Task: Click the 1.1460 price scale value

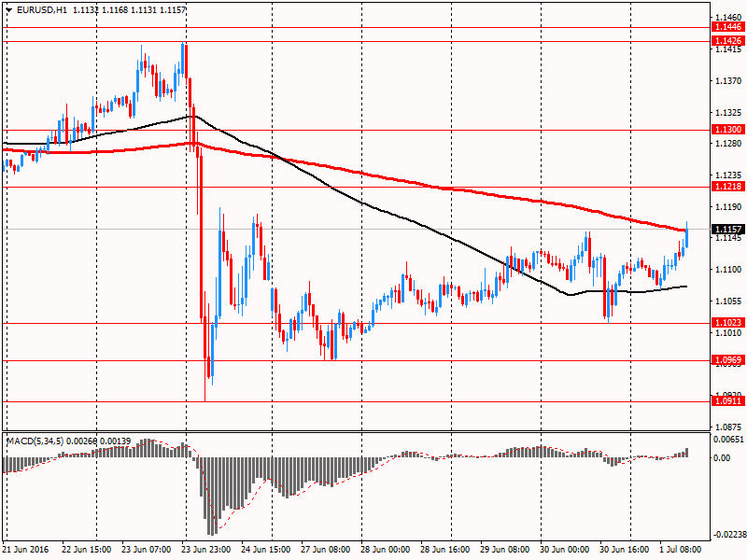Action: click(x=728, y=18)
